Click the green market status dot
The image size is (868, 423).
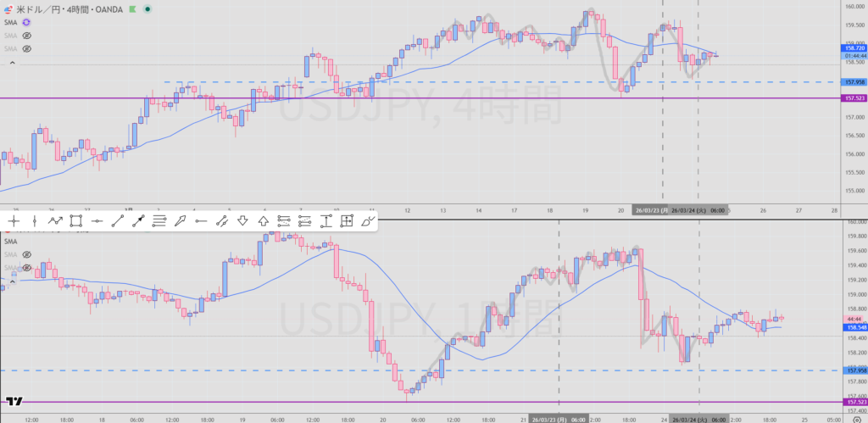point(148,8)
